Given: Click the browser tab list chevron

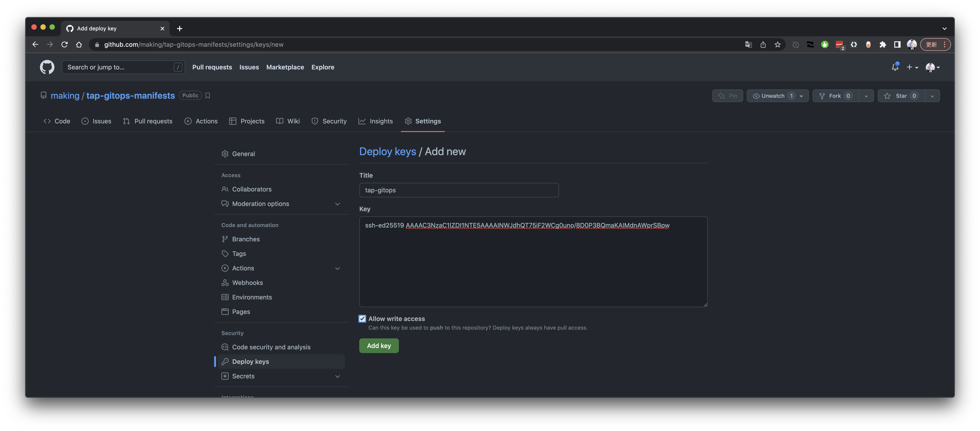Looking at the screenshot, I should pyautogui.click(x=944, y=29).
